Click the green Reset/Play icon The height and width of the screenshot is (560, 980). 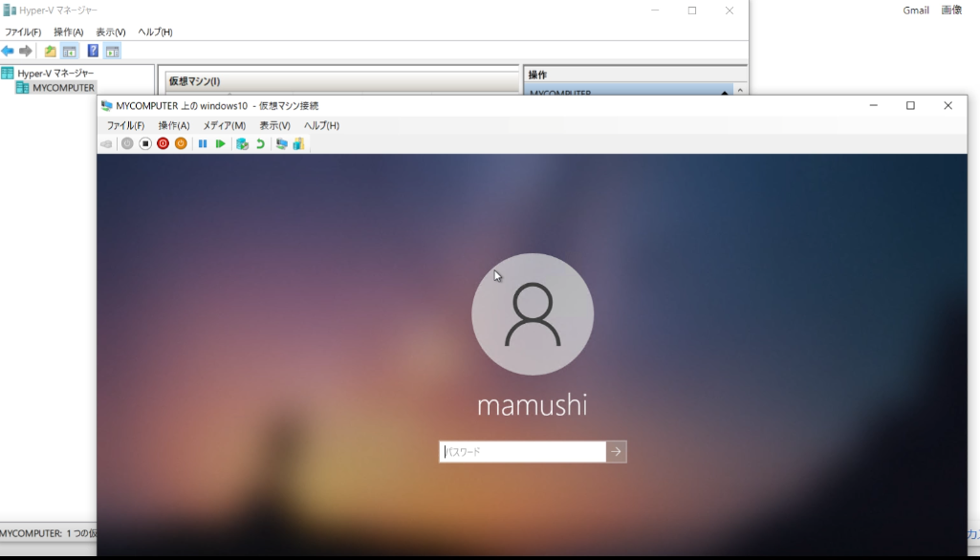pyautogui.click(x=221, y=143)
